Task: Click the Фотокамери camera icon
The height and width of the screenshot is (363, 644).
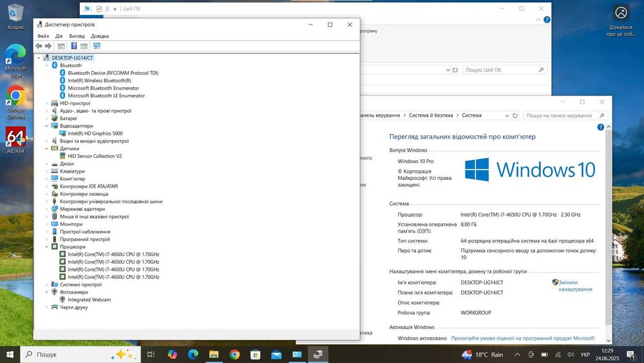Action: click(55, 292)
